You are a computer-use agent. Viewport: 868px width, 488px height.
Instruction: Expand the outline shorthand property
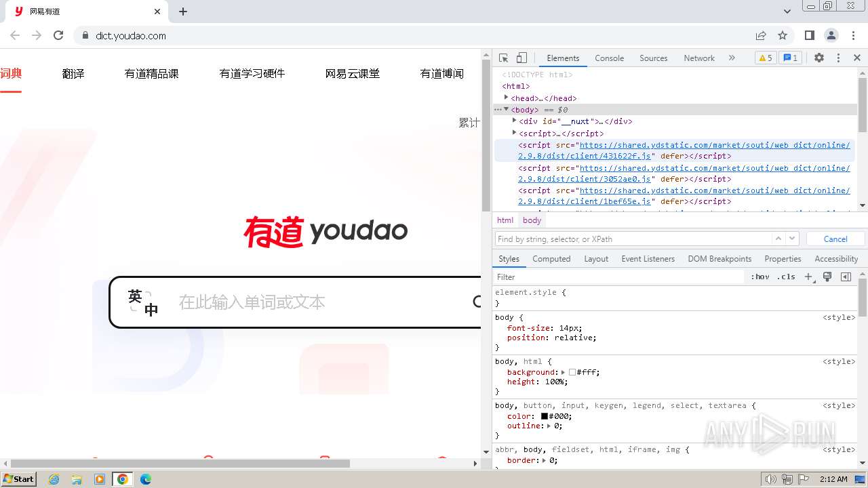[x=549, y=426]
